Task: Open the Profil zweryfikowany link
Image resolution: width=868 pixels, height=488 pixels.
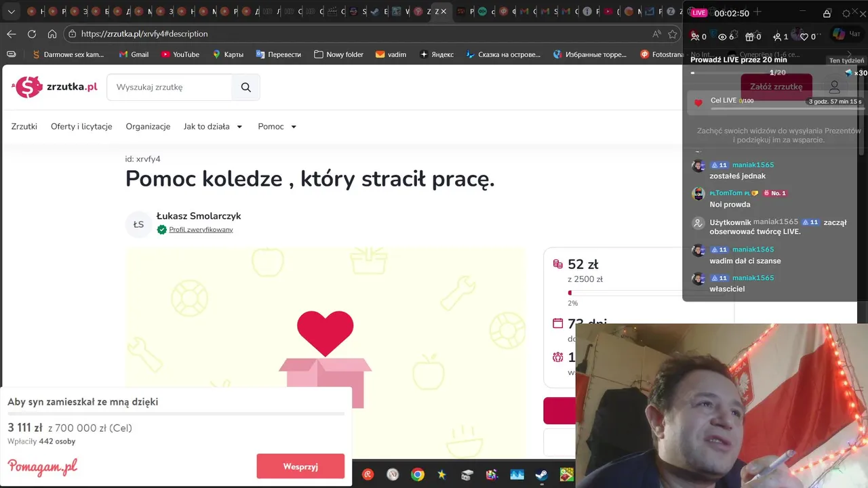Action: tap(201, 230)
